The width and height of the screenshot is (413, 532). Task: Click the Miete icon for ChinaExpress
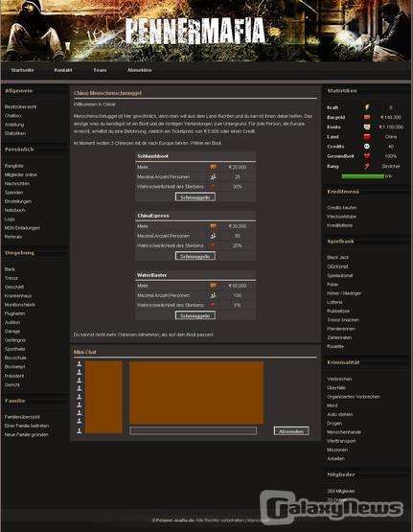click(x=213, y=226)
